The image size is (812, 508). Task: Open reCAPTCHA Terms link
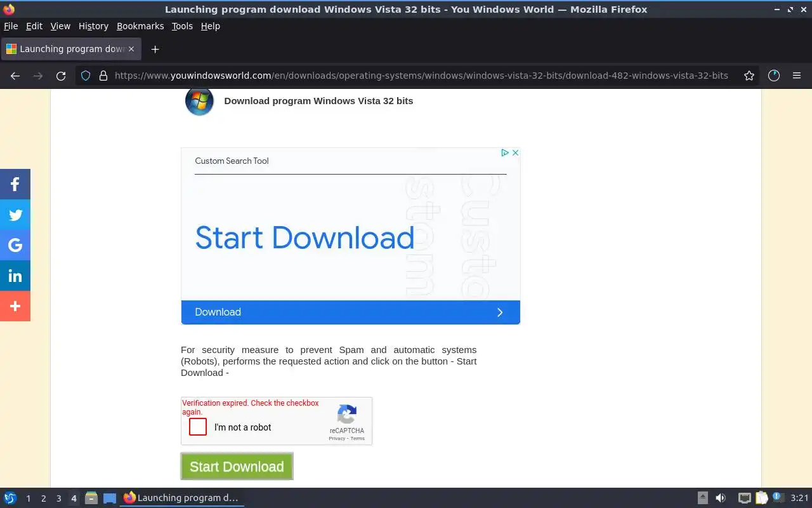pyautogui.click(x=358, y=439)
